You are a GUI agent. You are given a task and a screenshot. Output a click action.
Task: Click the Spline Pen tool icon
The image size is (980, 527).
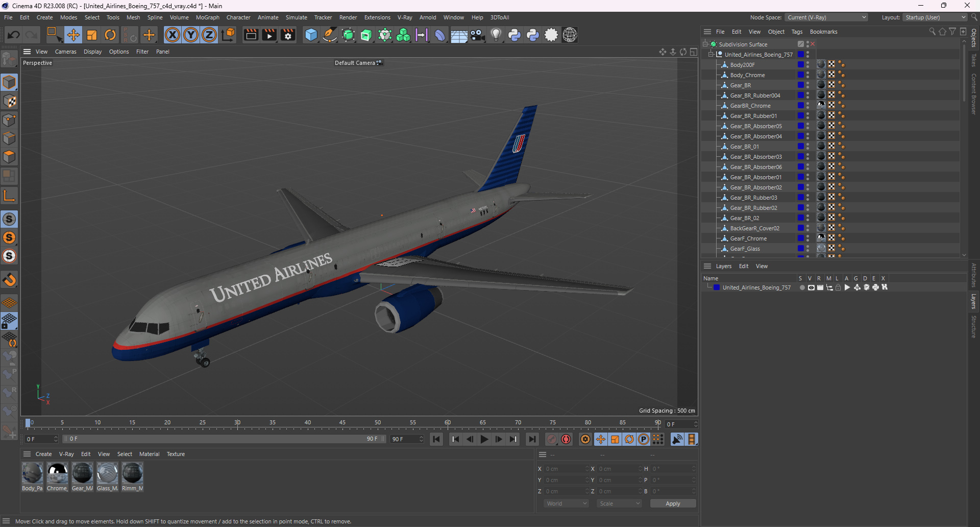pyautogui.click(x=330, y=35)
